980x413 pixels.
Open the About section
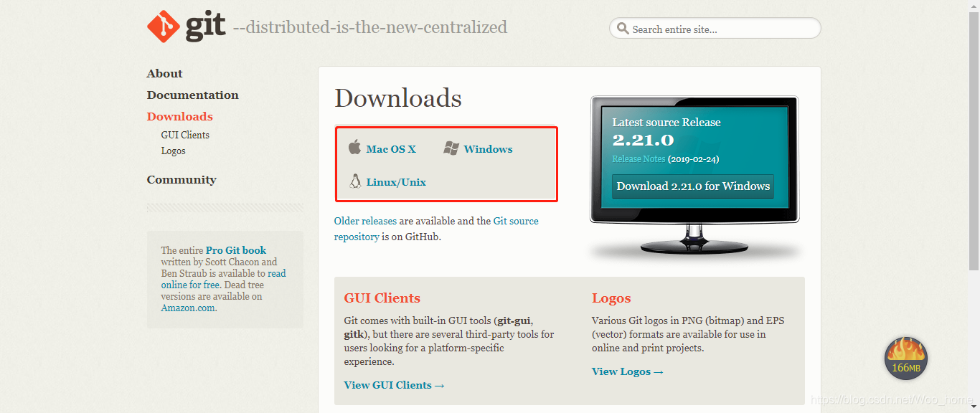(x=164, y=73)
